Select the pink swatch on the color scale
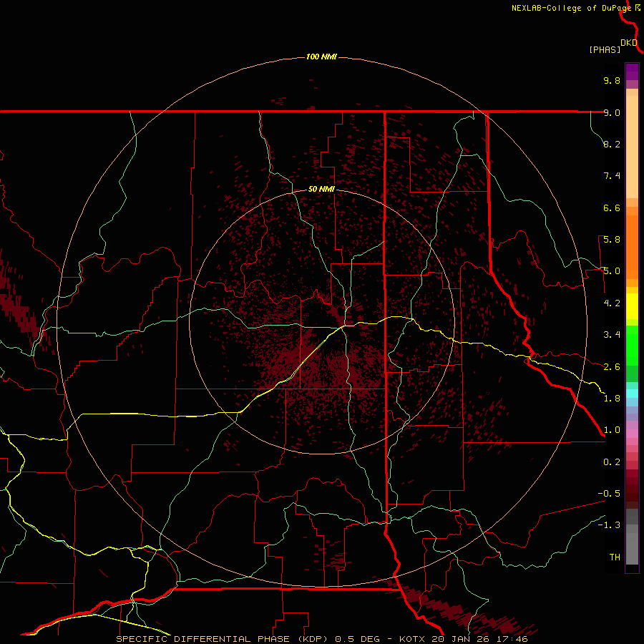 pos(632,434)
